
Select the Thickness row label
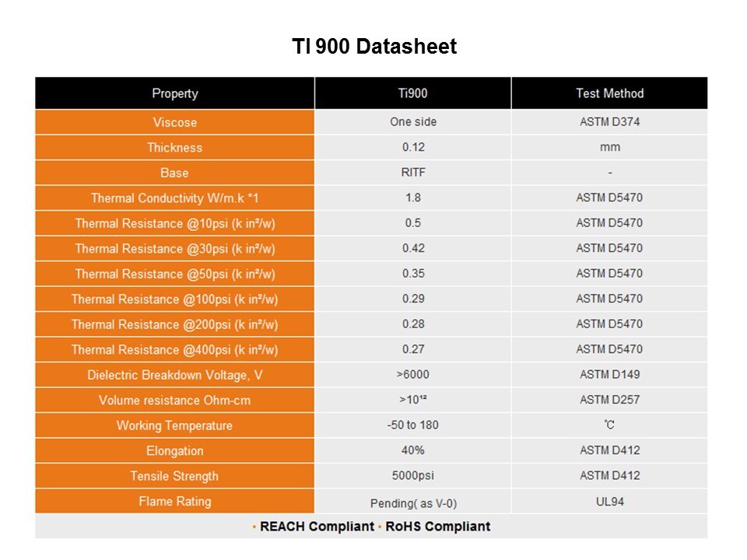pos(175,148)
